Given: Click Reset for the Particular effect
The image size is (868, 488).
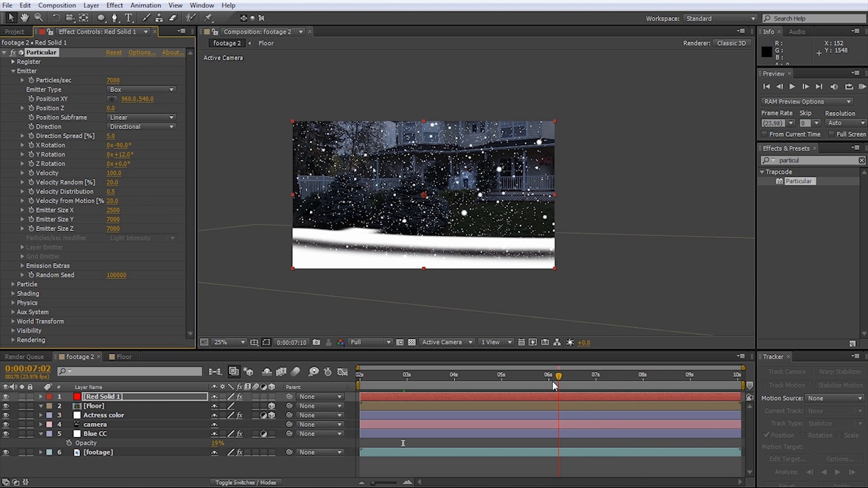Looking at the screenshot, I should [113, 52].
